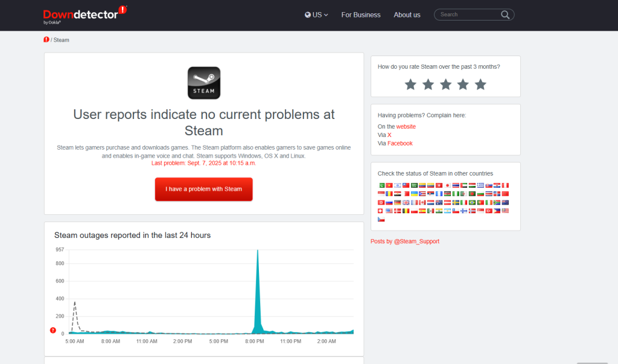The image size is (618, 364).
Task: Click the red breadcrumb home icon
Action: point(46,39)
